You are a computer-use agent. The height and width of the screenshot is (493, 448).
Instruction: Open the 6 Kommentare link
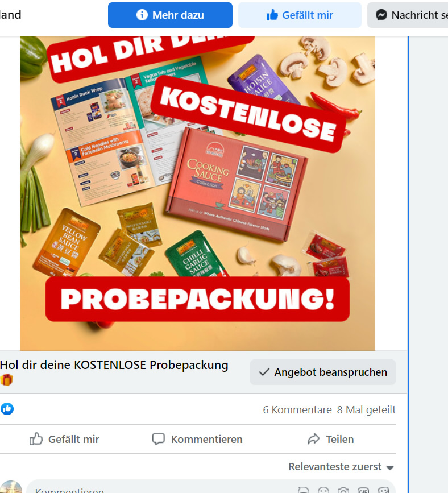pyautogui.click(x=297, y=409)
